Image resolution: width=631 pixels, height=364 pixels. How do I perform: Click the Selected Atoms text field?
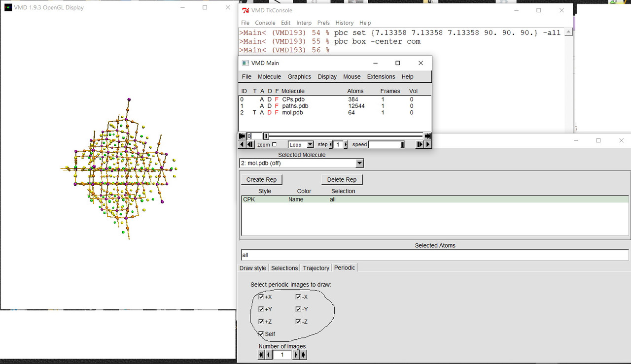[435, 255]
